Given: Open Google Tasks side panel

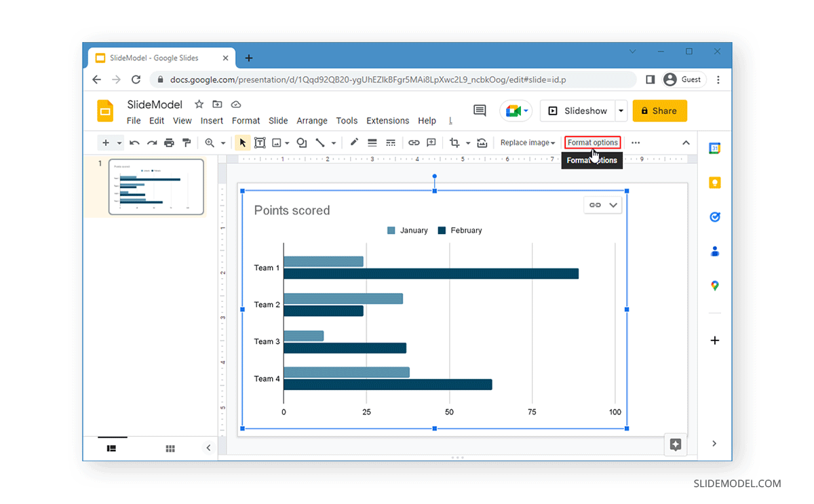Looking at the screenshot, I should pyautogui.click(x=714, y=217).
